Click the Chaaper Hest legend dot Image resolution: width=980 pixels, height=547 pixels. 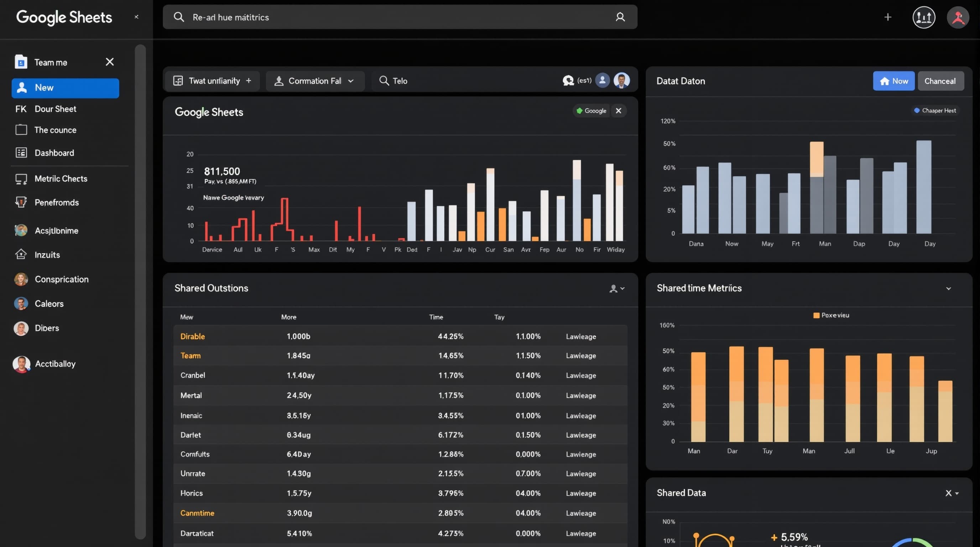tap(917, 110)
